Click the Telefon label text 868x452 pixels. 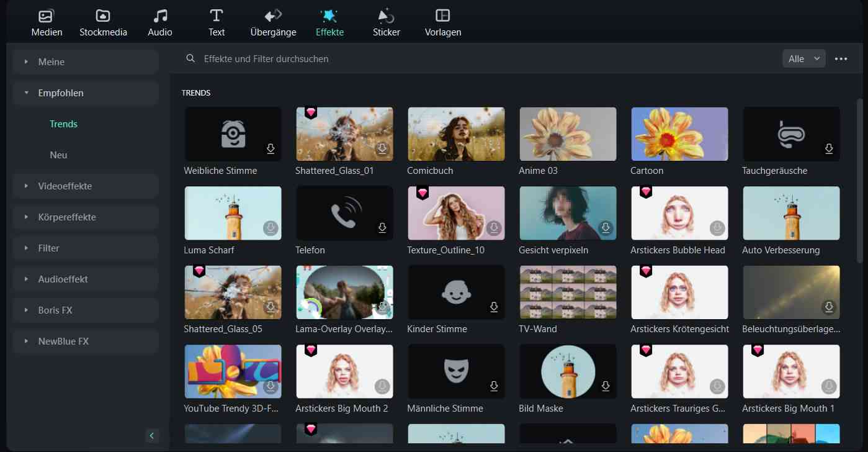coord(310,250)
